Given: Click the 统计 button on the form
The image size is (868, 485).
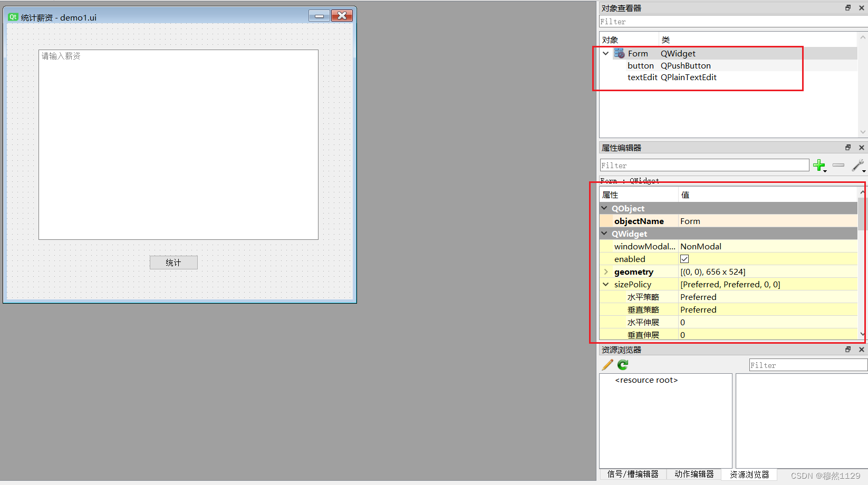Looking at the screenshot, I should (173, 262).
